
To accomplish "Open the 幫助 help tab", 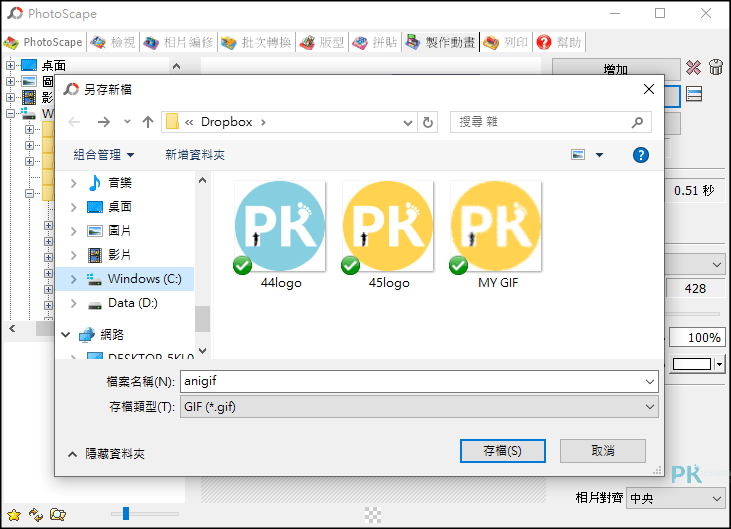I will [559, 42].
